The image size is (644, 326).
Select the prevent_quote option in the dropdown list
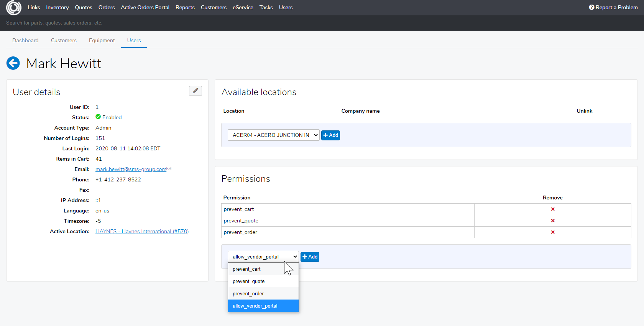point(248,282)
